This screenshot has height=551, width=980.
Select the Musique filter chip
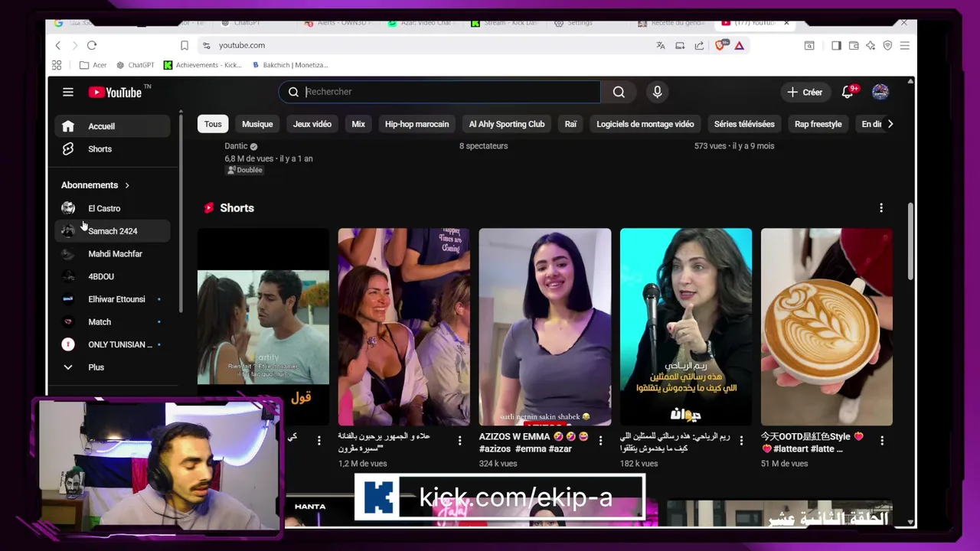pyautogui.click(x=257, y=124)
